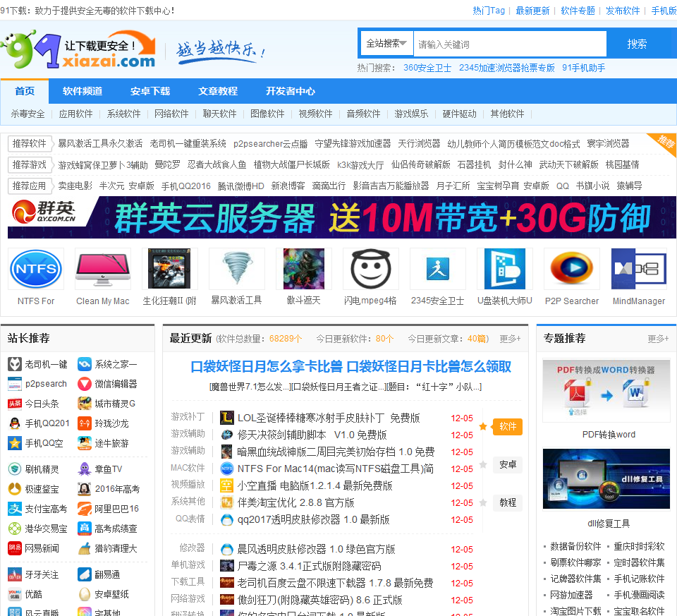Switch the update list to 安卓 tab
Screen dimensions: 677x616
508,464
